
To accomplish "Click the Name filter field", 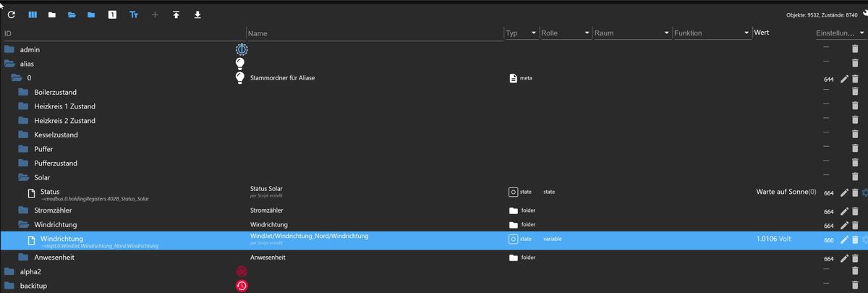I will tap(375, 33).
